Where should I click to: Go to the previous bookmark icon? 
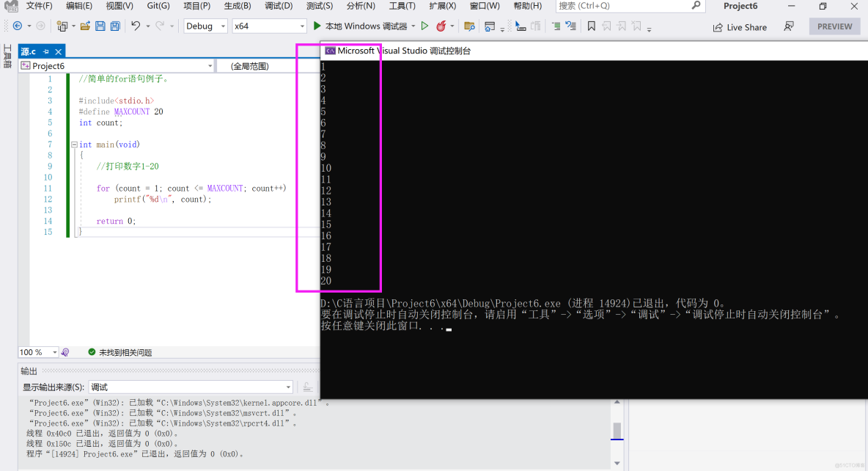click(607, 26)
